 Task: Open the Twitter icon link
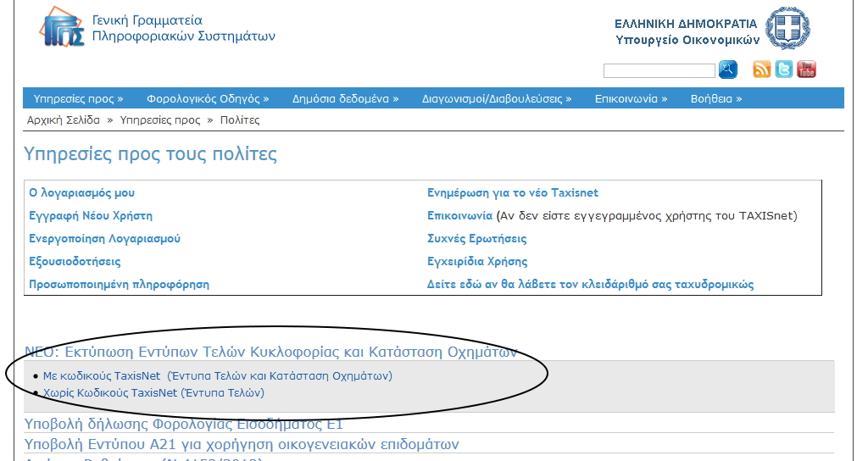(784, 69)
